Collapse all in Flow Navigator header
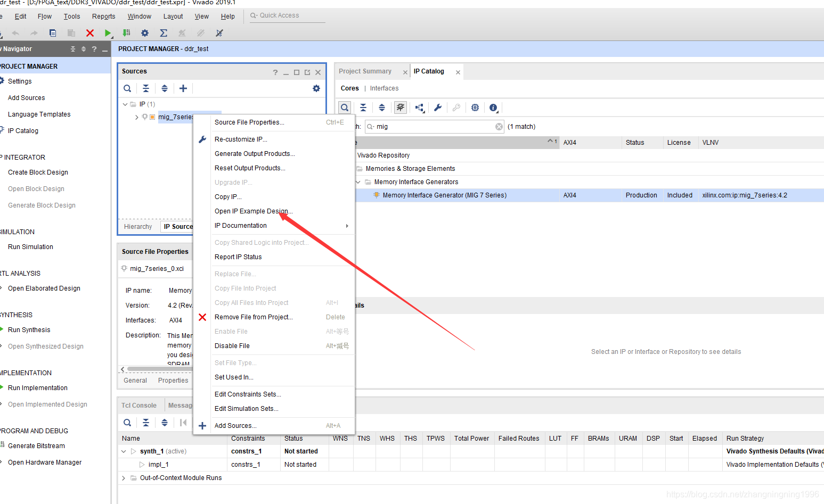Screen dimensions: 824x504 click(x=73, y=49)
